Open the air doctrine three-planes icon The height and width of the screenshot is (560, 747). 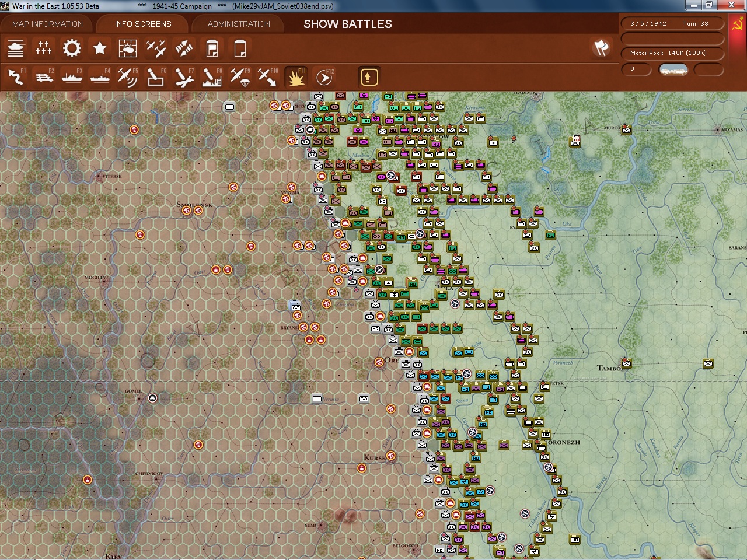(156, 48)
